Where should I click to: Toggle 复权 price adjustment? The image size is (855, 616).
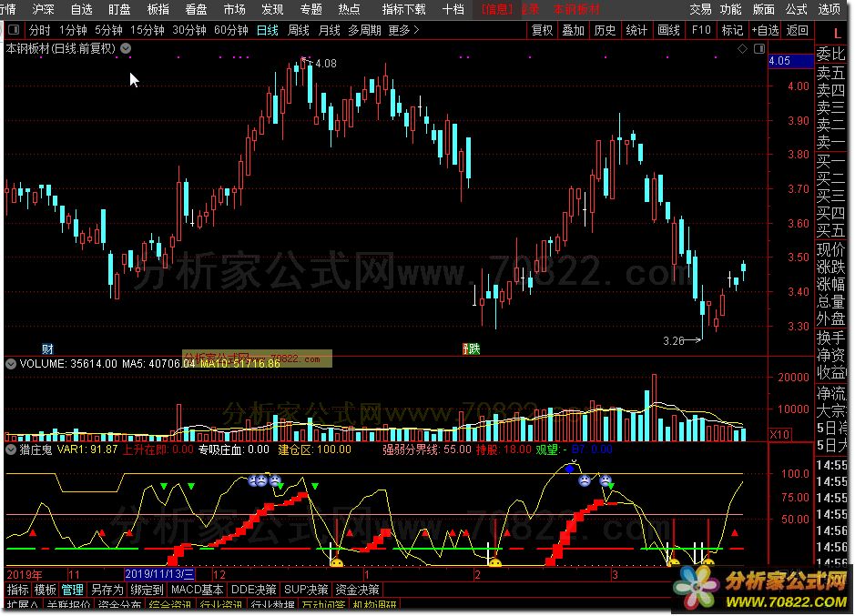(x=543, y=30)
